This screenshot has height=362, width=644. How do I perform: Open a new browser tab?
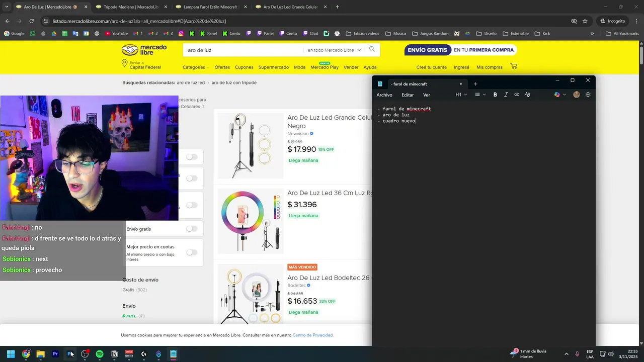(337, 7)
